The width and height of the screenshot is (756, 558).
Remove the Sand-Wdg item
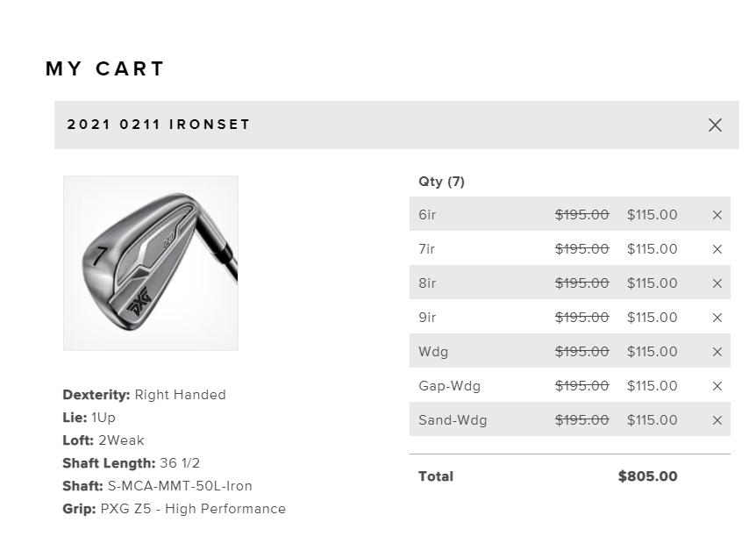(x=717, y=420)
